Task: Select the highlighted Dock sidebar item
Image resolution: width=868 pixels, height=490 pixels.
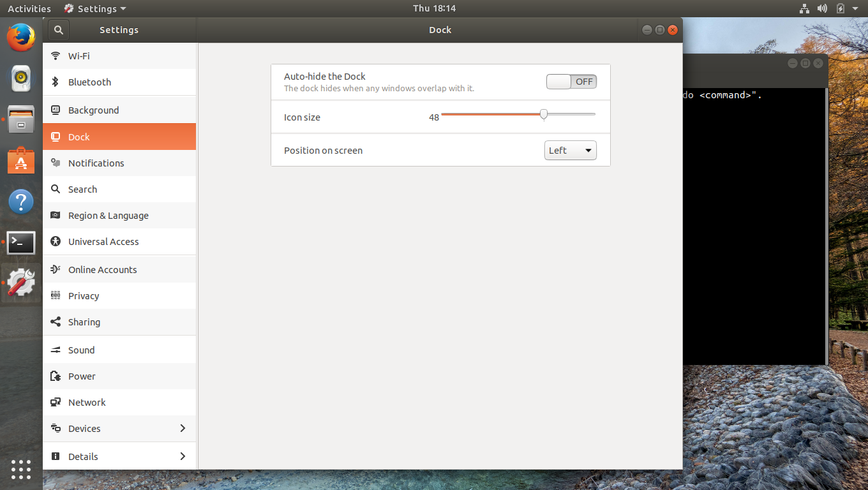Action: click(119, 137)
